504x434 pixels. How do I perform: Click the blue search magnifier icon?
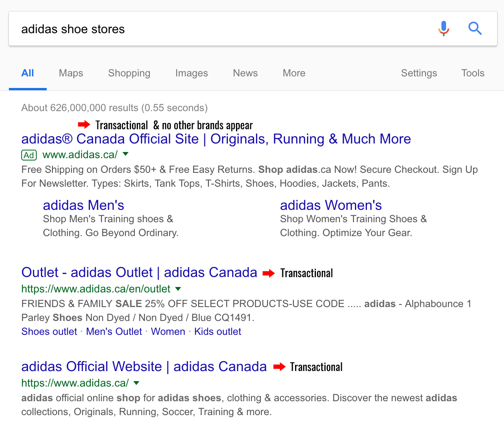[475, 29]
